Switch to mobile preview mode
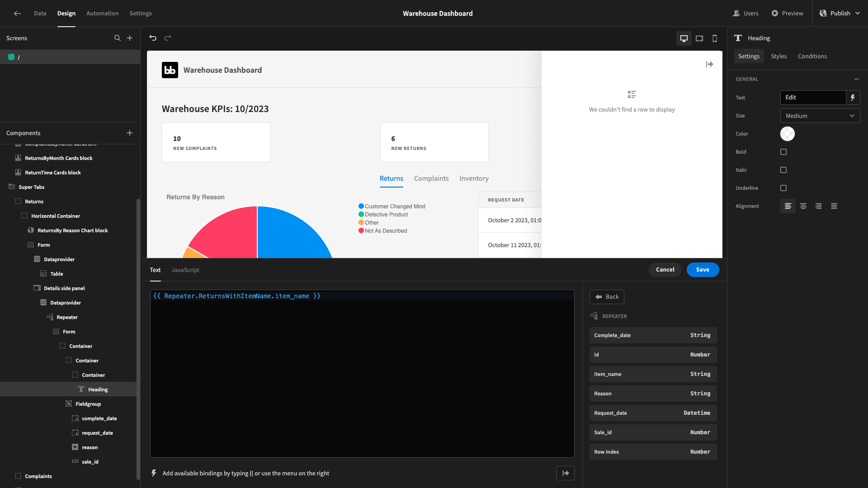The height and width of the screenshot is (488, 868). 715,38
